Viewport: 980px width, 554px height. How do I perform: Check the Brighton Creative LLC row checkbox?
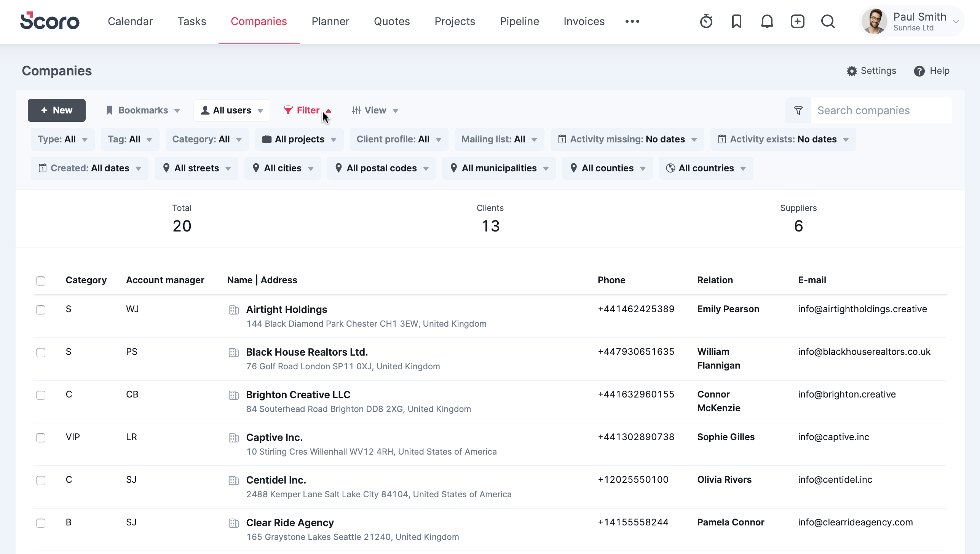coord(41,395)
